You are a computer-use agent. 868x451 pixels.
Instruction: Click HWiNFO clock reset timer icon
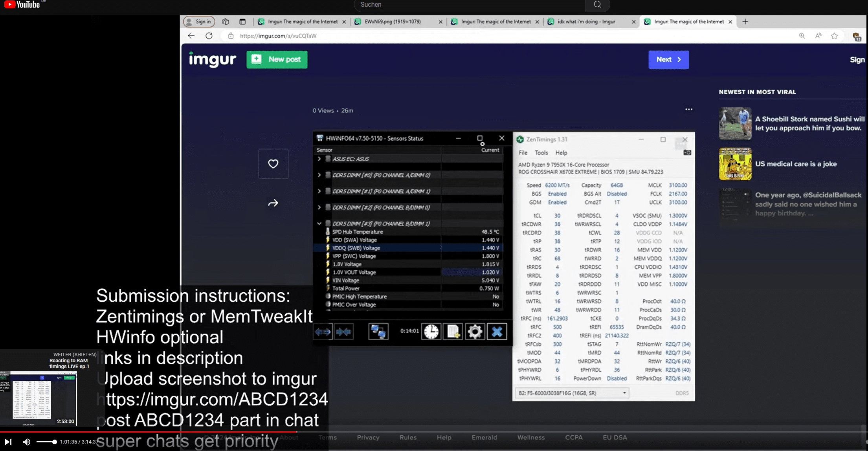tap(431, 332)
